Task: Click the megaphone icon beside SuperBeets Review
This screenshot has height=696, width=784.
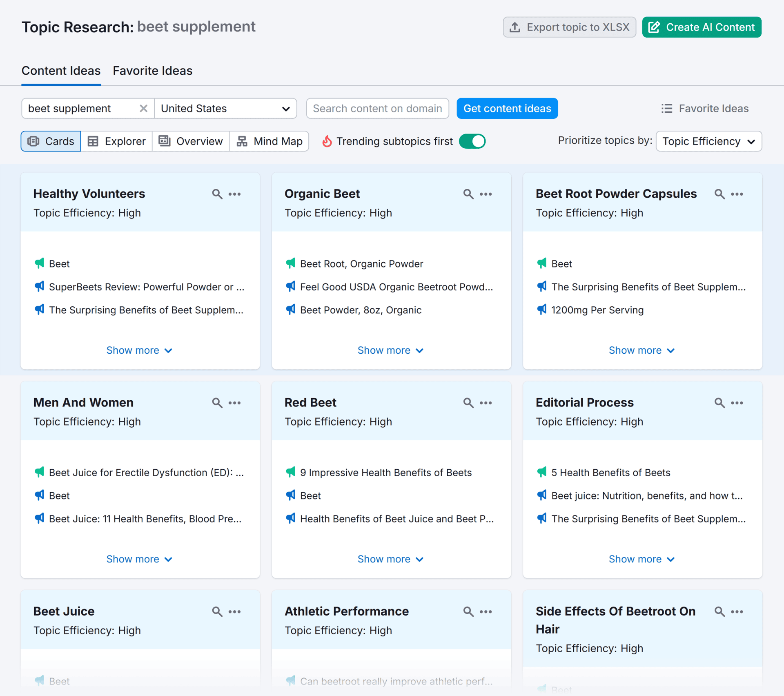Action: pyautogui.click(x=39, y=286)
